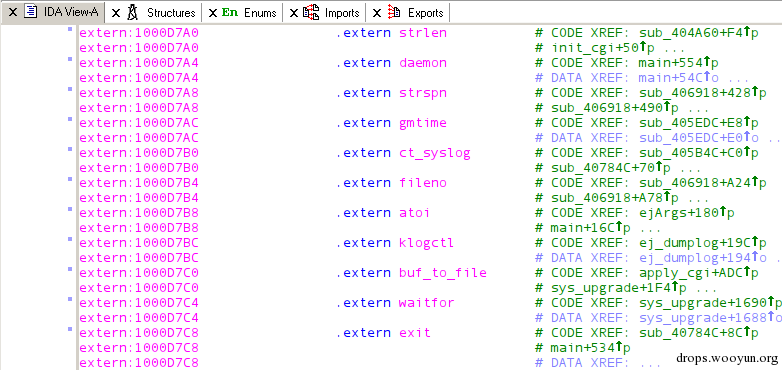782x370 pixels.
Task: Follow xref sub_40784C+8C
Action: [691, 333]
